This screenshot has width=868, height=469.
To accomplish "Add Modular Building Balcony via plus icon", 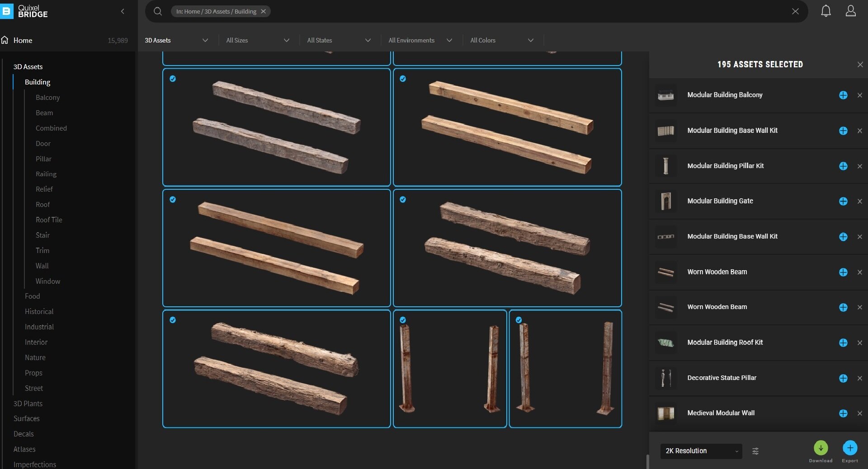I will point(843,95).
